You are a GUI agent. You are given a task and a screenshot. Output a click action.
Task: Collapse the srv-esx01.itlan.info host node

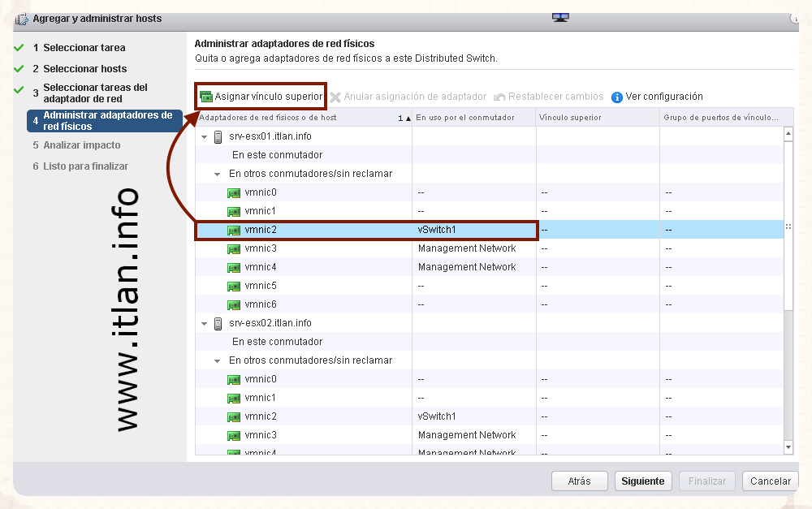pos(205,137)
